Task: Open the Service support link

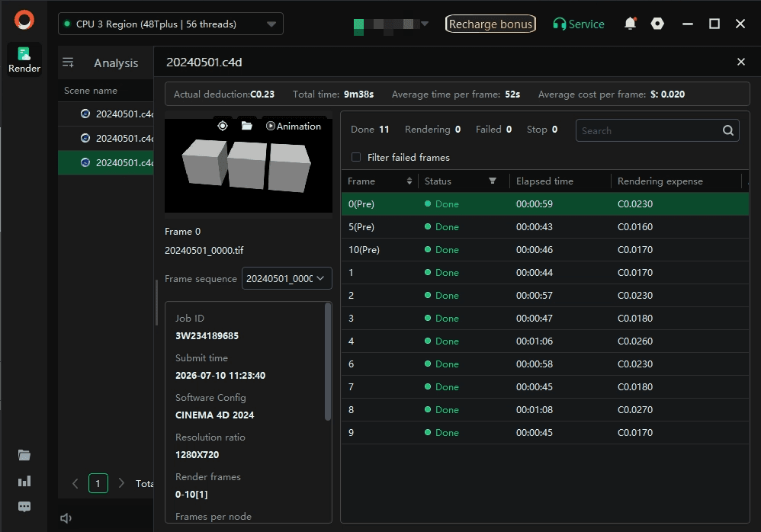Action: [579, 24]
